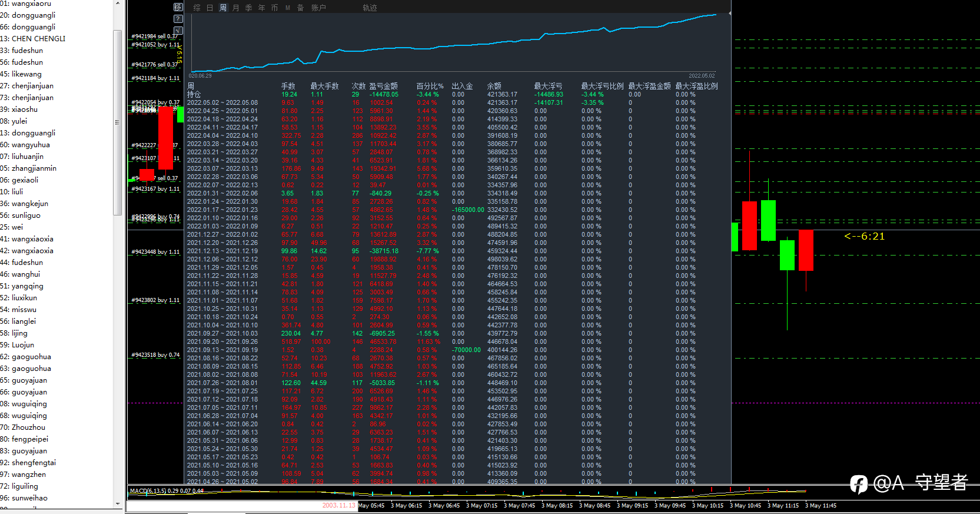
Task: Click the -165000.00 withdrawal cell
Action: [x=468, y=210]
